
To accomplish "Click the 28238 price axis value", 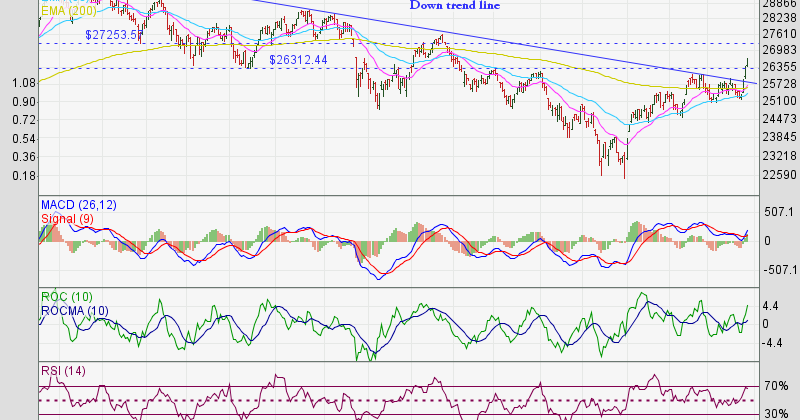I will [x=779, y=18].
